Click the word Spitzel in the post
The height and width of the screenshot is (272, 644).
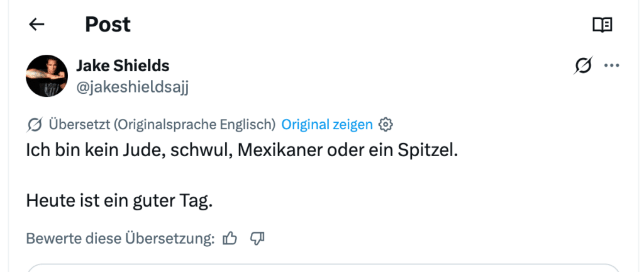coord(427,150)
